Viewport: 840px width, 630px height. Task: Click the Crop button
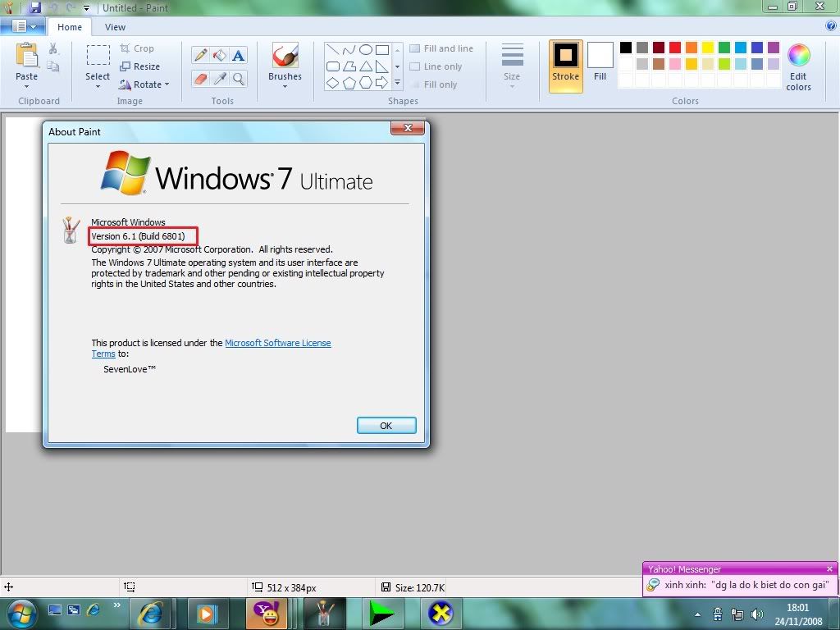137,48
